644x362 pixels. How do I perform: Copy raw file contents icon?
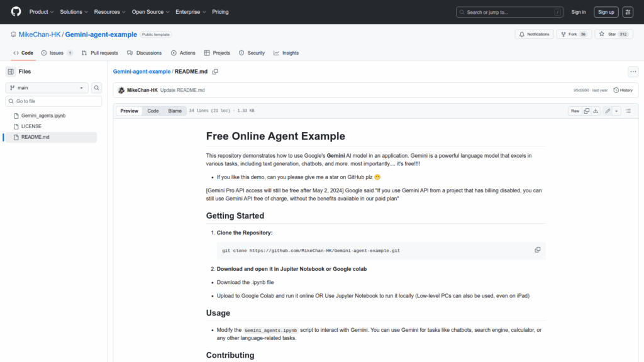(587, 111)
